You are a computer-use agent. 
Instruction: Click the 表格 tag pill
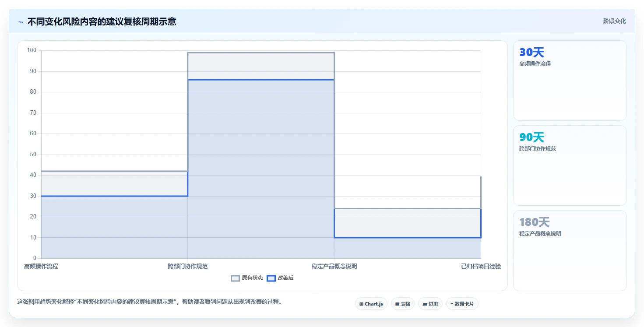tap(403, 304)
